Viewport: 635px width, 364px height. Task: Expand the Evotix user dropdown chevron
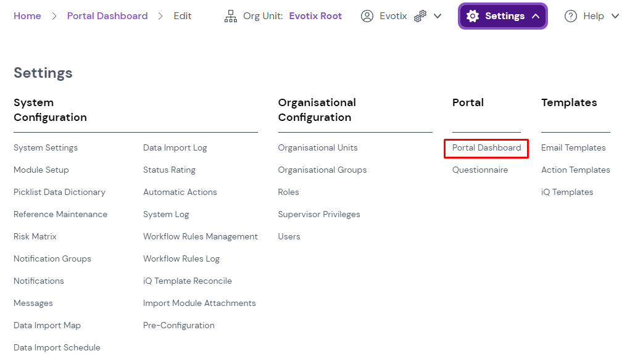click(x=438, y=16)
